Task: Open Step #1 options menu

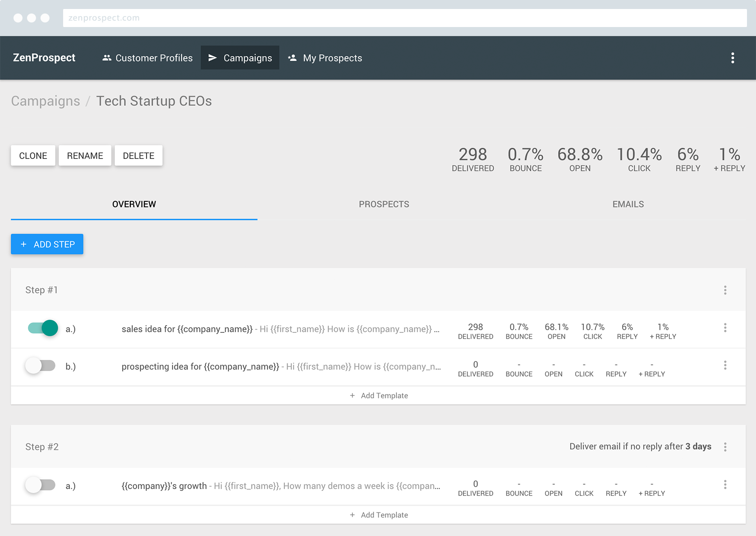Action: coord(725,290)
